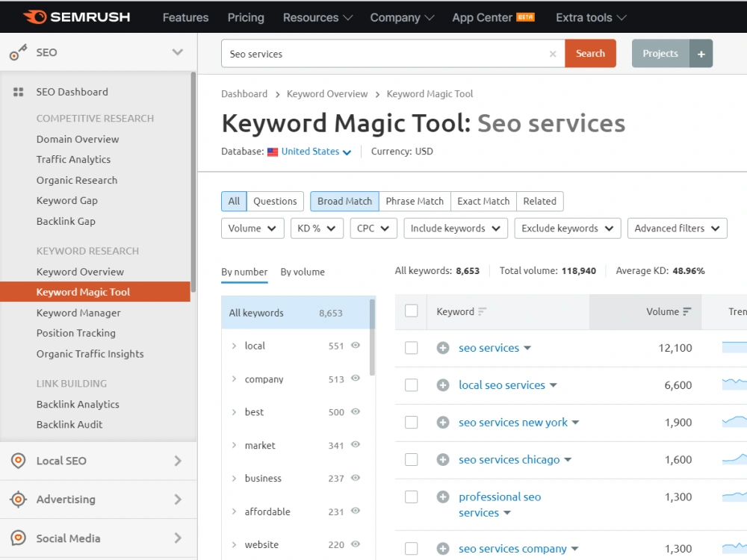The width and height of the screenshot is (747, 560).
Task: Select the Exact Match tab
Action: pos(483,202)
